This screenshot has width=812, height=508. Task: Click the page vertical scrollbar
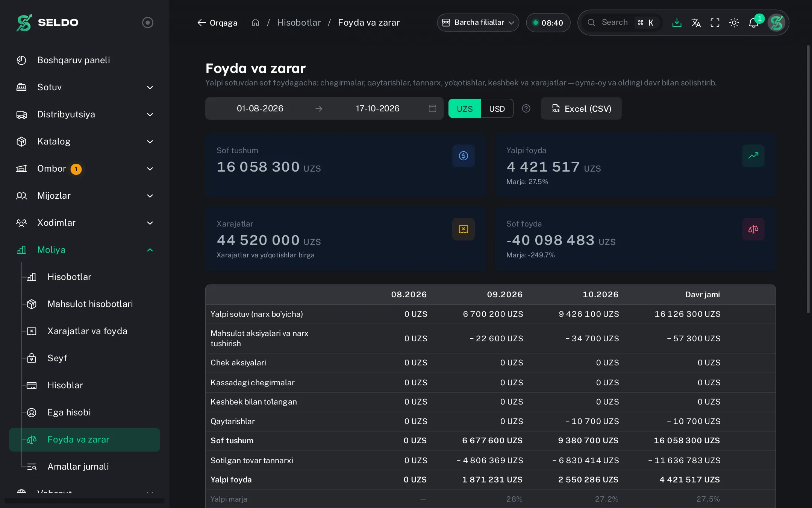(x=808, y=179)
